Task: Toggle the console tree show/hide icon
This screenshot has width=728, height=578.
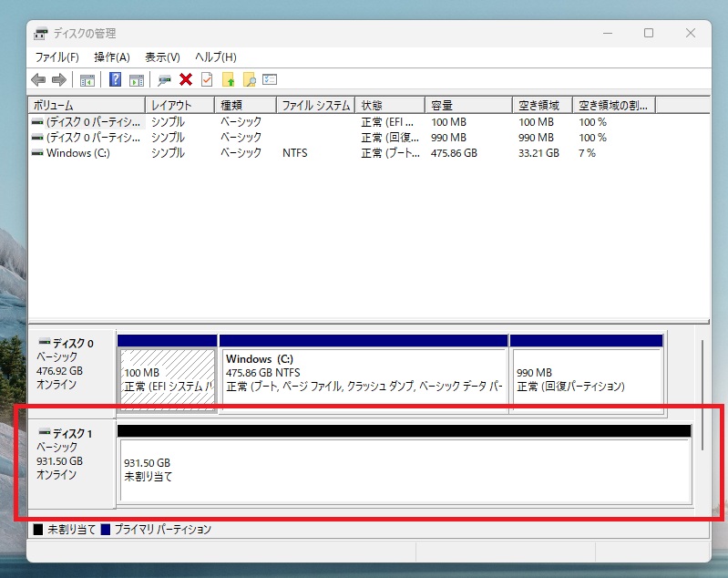Action: 87,80
